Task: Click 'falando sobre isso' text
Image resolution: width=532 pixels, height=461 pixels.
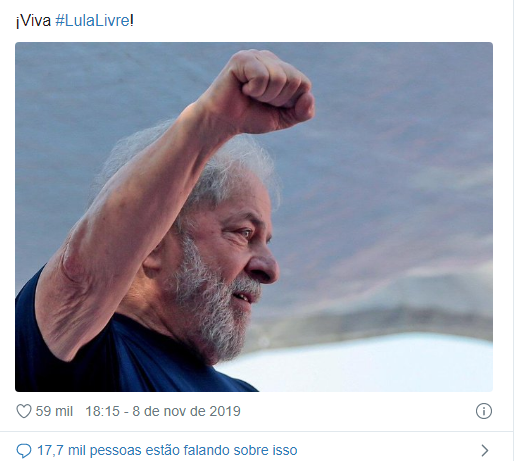Action: (x=240, y=450)
